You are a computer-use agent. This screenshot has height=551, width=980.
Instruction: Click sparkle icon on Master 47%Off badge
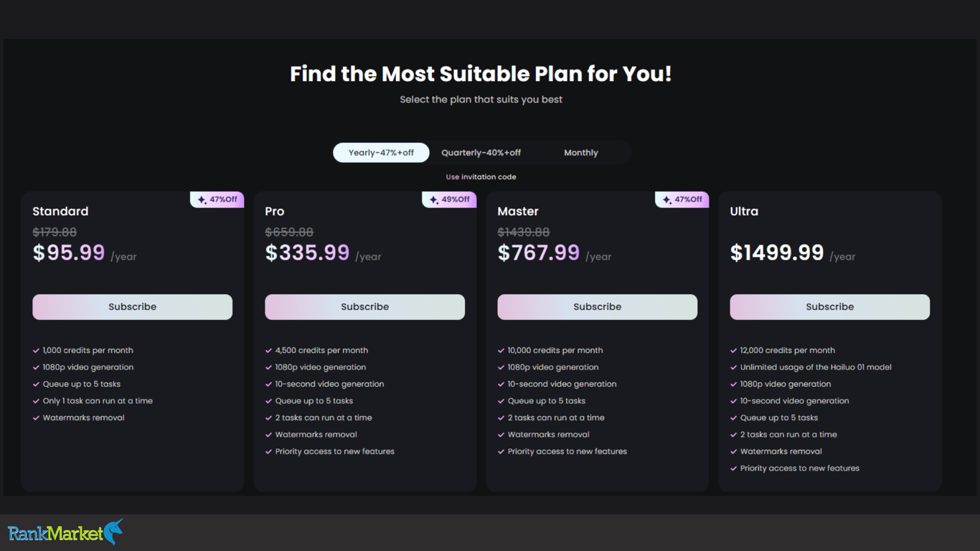pos(666,200)
